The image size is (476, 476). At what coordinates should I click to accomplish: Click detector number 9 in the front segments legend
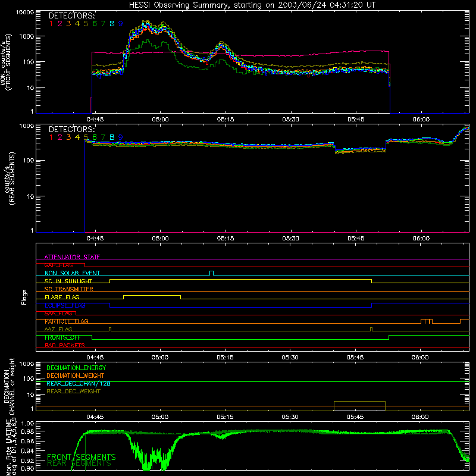tap(121, 24)
